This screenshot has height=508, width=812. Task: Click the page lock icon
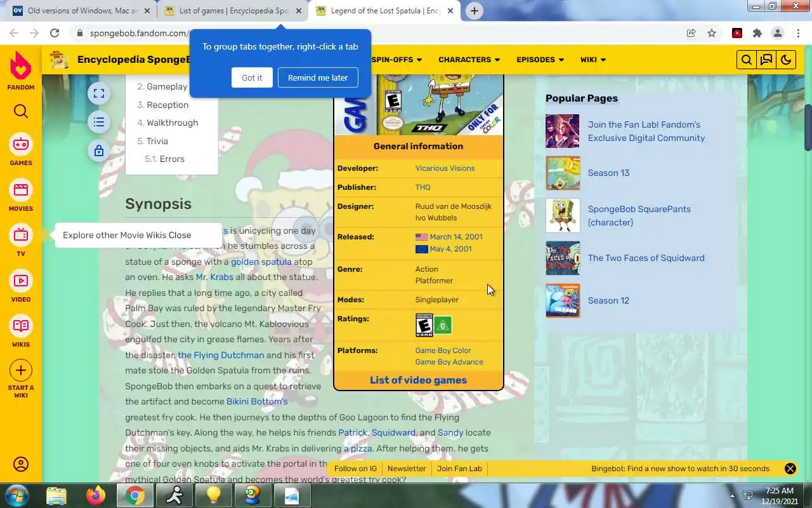tap(99, 150)
